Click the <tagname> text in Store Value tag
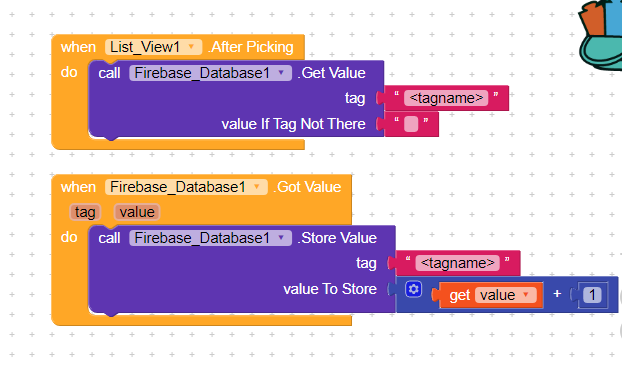The height and width of the screenshot is (368, 622). point(457,263)
